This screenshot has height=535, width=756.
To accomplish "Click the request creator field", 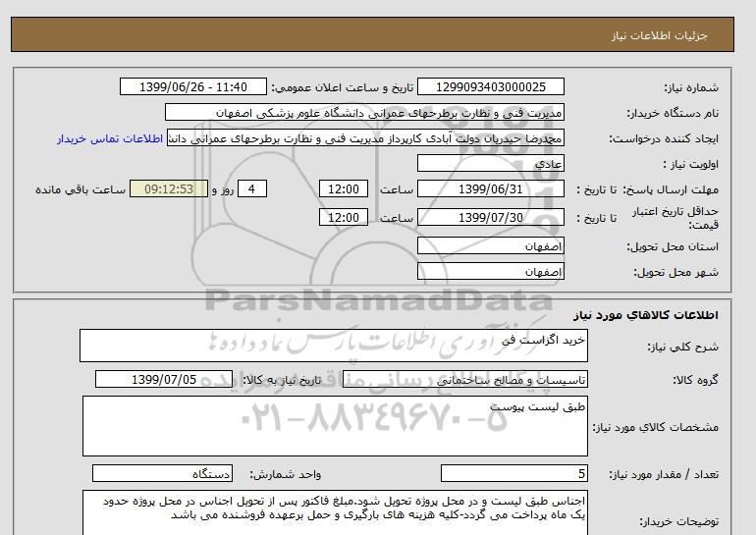I will [365, 137].
